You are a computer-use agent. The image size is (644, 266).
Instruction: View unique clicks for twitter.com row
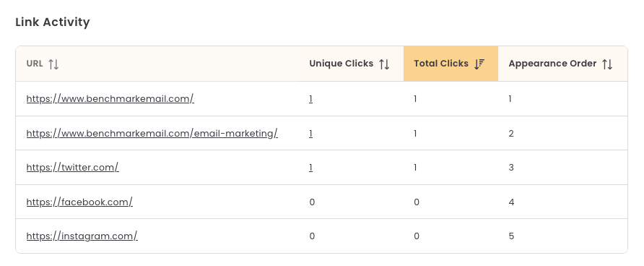coord(311,168)
